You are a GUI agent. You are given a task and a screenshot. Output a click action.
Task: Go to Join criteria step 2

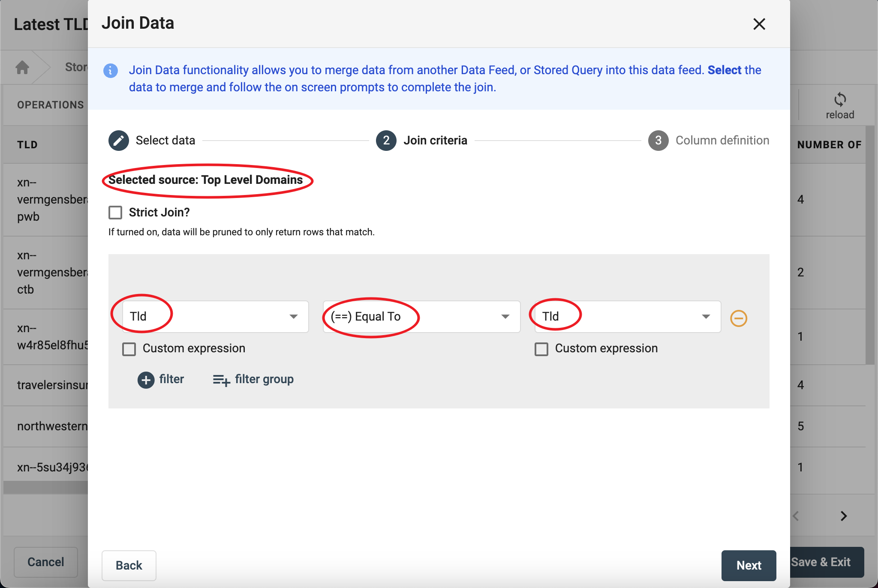(386, 141)
